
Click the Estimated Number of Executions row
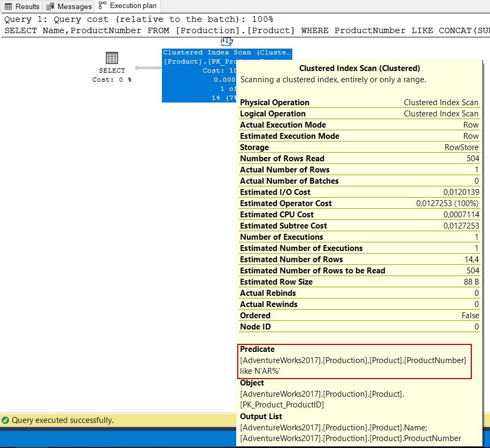point(360,248)
